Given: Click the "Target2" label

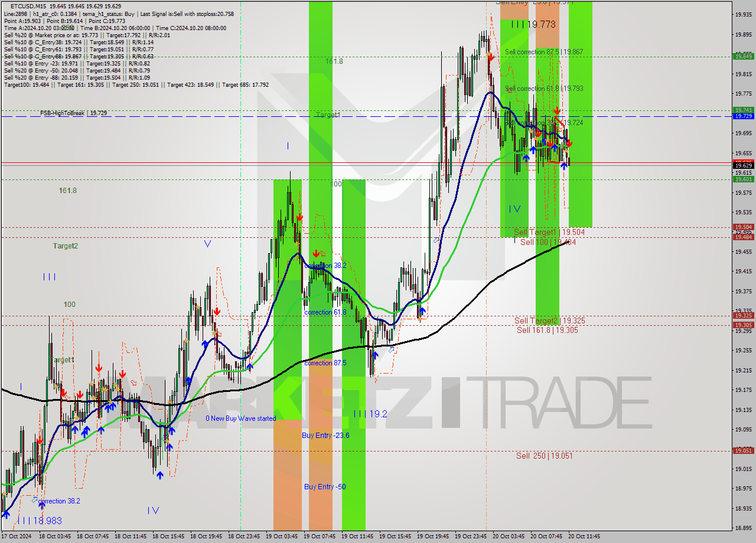Looking at the screenshot, I should pyautogui.click(x=65, y=246).
